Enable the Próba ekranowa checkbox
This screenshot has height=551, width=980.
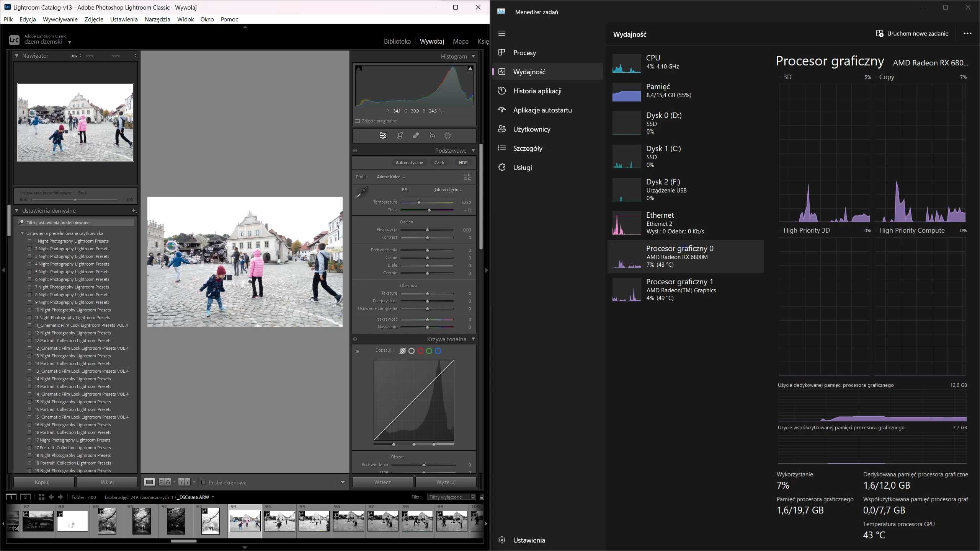(204, 482)
